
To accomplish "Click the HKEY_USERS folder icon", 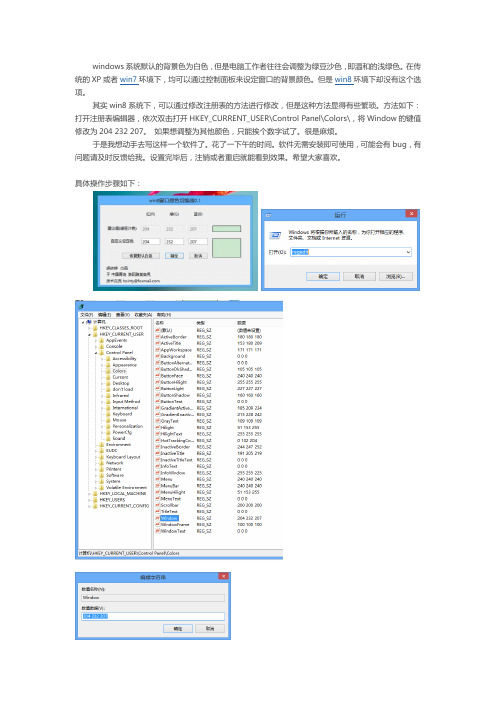I will pyautogui.click(x=95, y=500).
